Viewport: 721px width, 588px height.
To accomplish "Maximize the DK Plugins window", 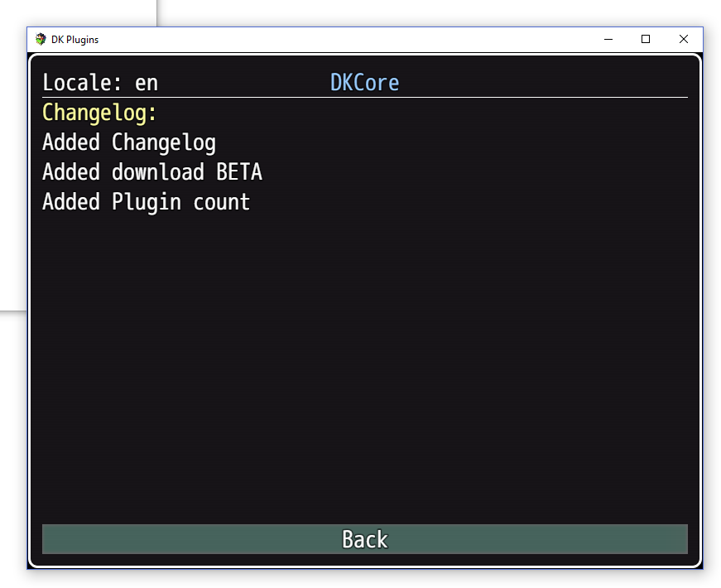I will click(x=646, y=39).
